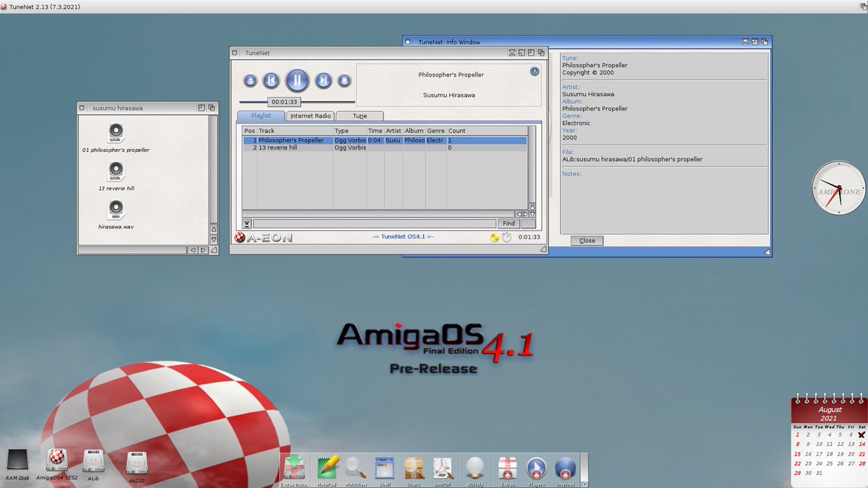The image size is (868, 488).
Task: Switch to the Playlist tab
Action: [260, 116]
